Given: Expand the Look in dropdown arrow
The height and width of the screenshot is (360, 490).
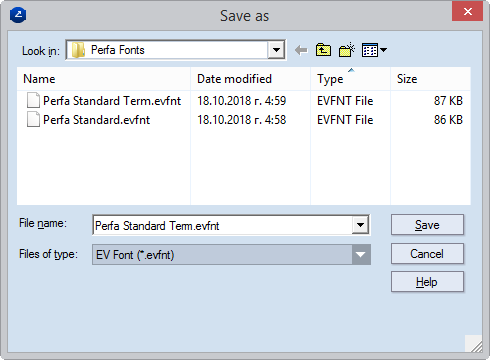Looking at the screenshot, I should pos(276,50).
